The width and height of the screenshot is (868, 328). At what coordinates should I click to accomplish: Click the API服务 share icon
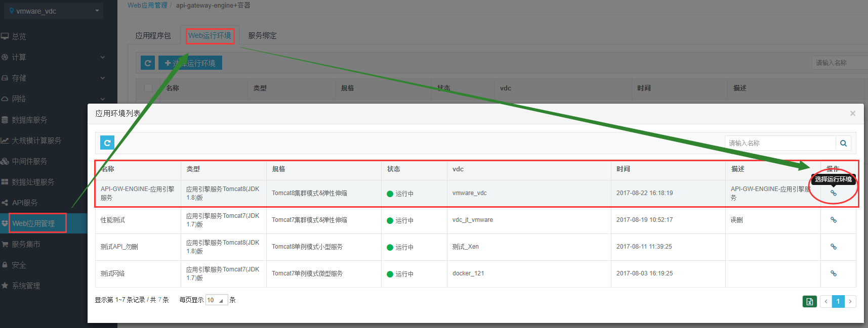5,203
